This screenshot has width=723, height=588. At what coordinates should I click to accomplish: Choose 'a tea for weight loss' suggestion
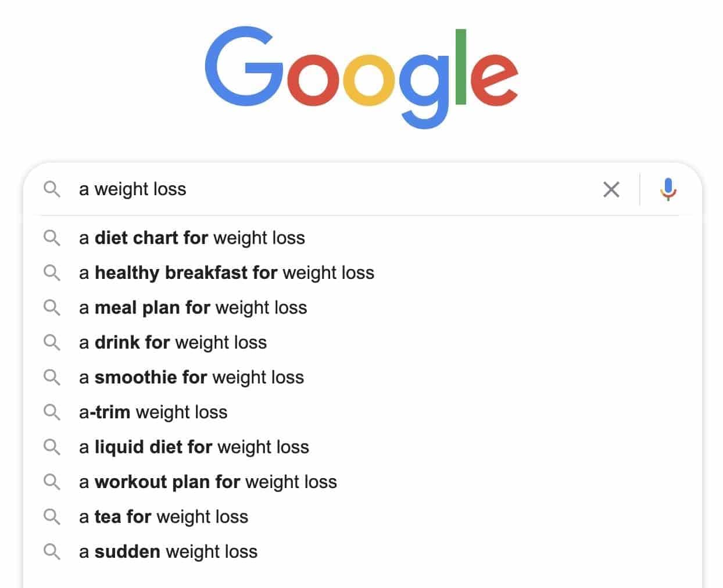[362, 517]
